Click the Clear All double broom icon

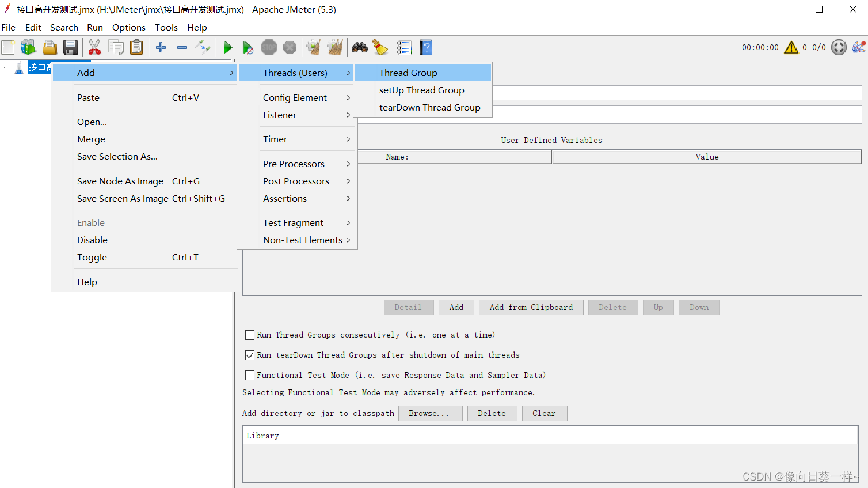click(x=334, y=47)
